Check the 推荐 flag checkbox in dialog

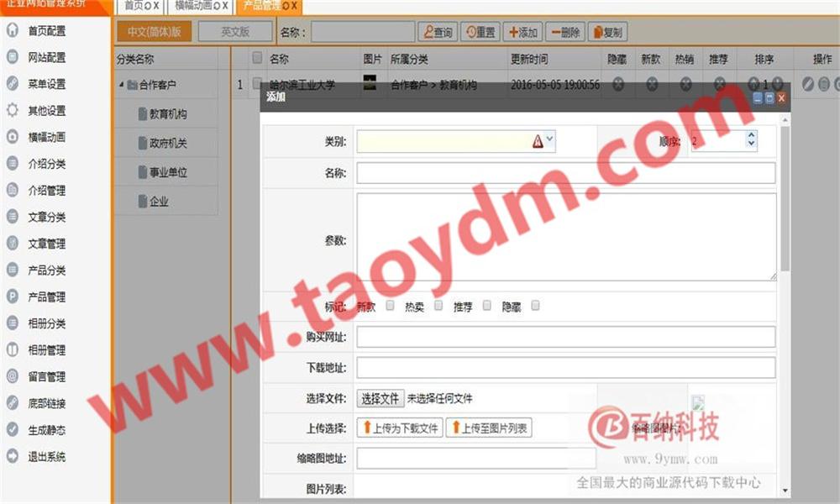coord(486,305)
